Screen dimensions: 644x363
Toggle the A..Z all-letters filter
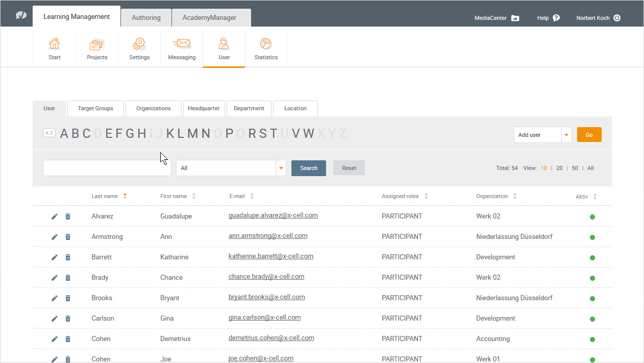49,133
